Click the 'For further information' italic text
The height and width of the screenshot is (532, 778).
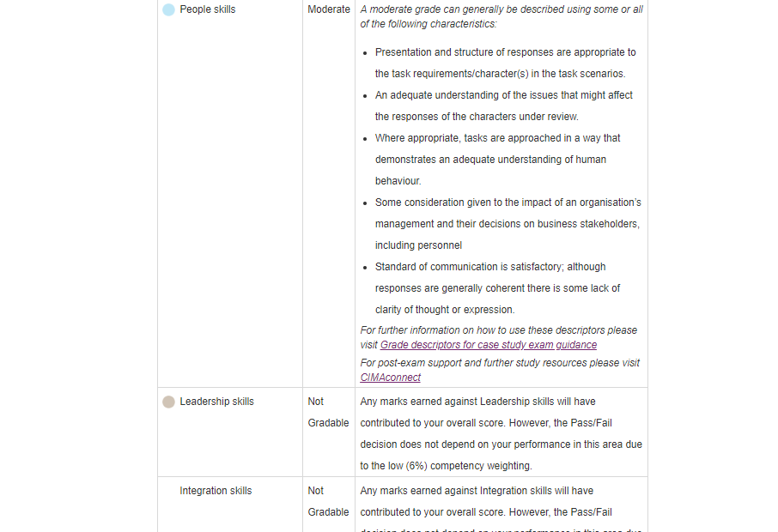498,330
